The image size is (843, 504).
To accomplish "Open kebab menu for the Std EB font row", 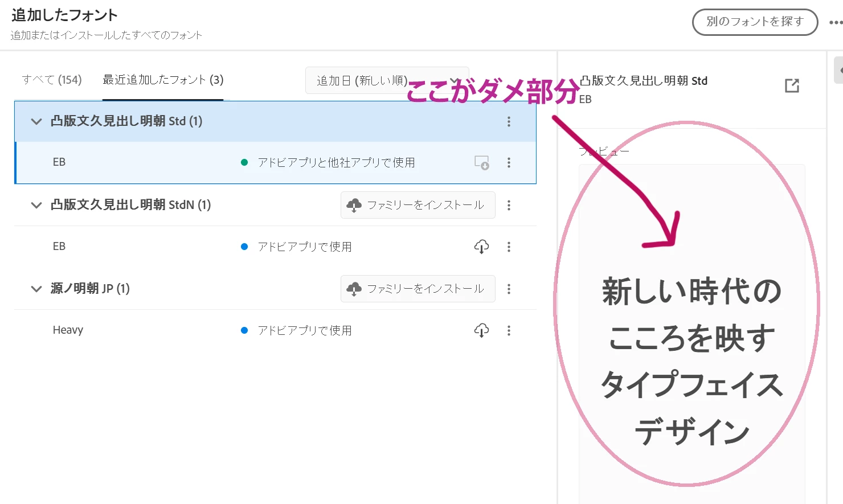I will coord(509,163).
